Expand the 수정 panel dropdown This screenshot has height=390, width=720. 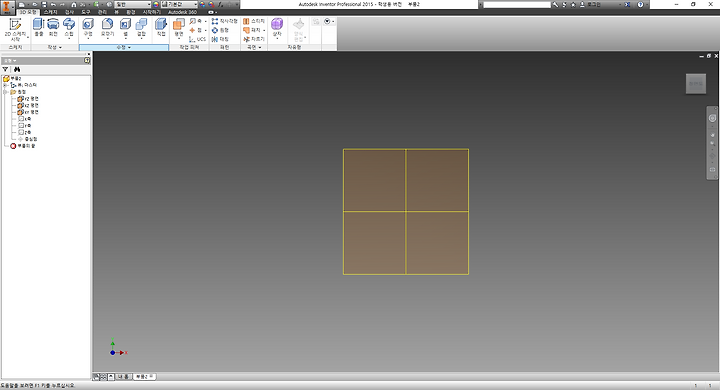pyautogui.click(x=124, y=47)
